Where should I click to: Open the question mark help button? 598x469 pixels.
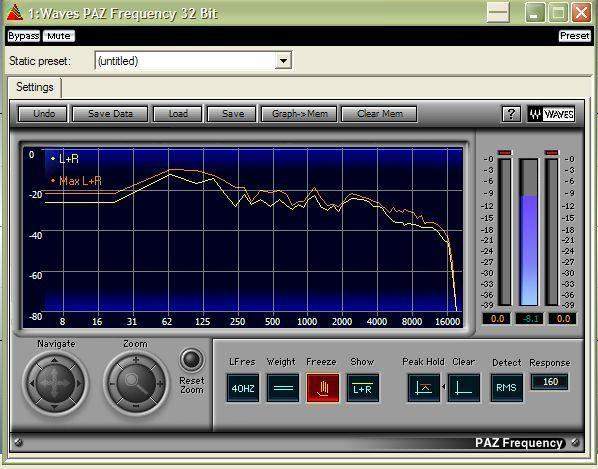511,114
